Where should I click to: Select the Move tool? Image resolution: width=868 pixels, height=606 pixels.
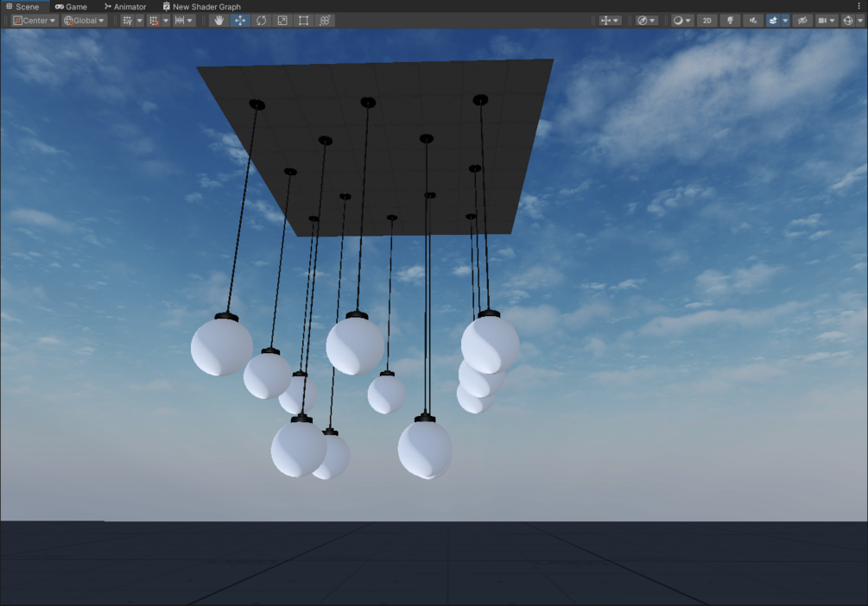(240, 21)
